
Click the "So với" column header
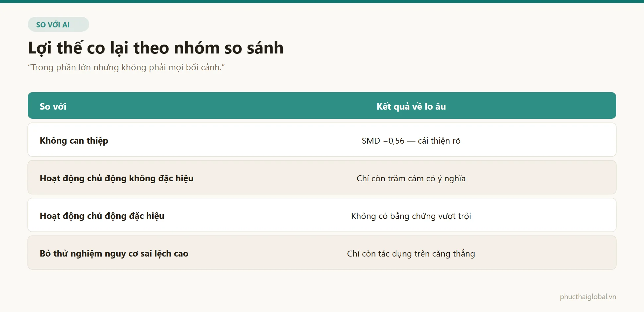[x=53, y=106]
